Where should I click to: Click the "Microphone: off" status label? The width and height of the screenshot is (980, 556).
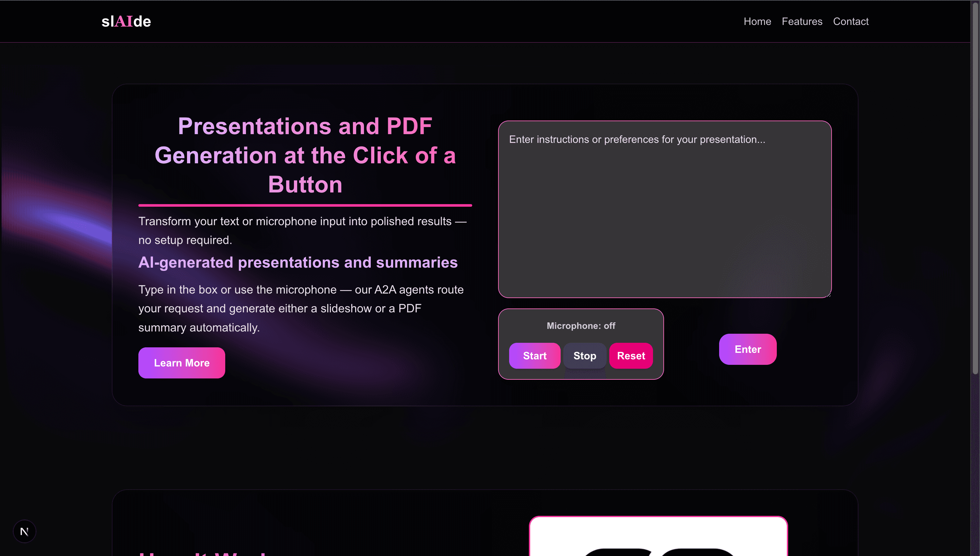tap(581, 326)
